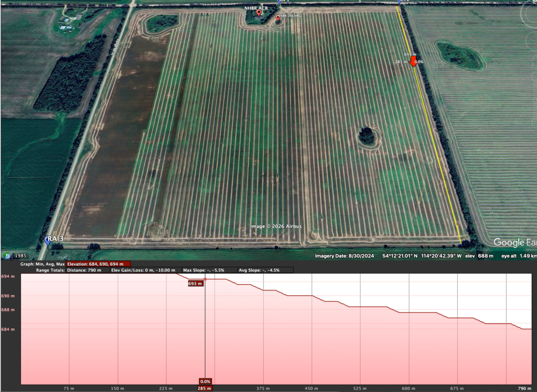The image size is (537, 392).
Task: Open the historical imagery clock icon
Action: [x=7, y=256]
